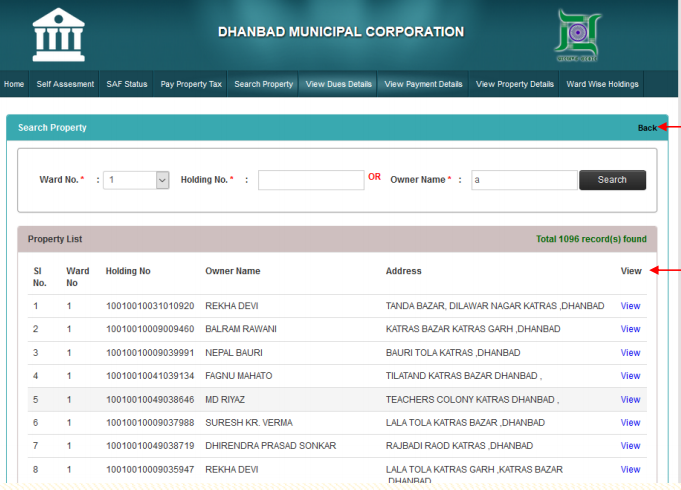The width and height of the screenshot is (681, 490).
Task: Open Pay Property Tax menu item
Action: pyautogui.click(x=191, y=84)
